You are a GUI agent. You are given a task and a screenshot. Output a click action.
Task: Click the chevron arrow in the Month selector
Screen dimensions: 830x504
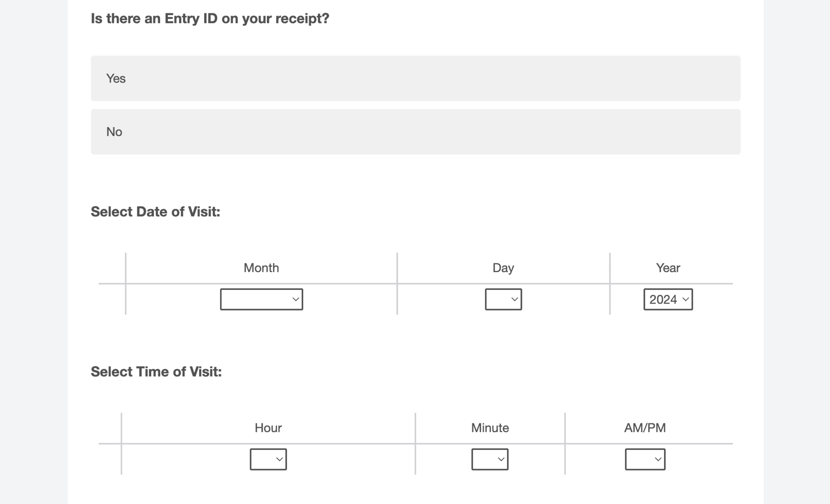click(295, 299)
